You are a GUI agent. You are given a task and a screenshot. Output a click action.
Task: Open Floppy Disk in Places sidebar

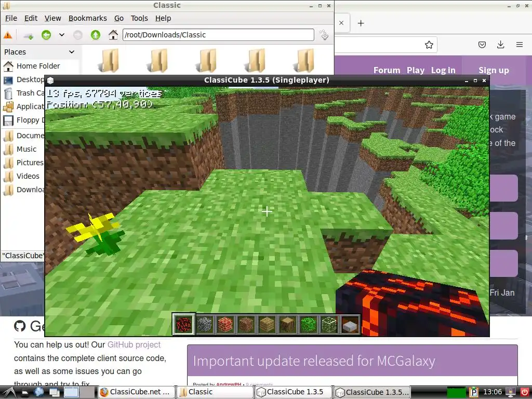coord(24,120)
